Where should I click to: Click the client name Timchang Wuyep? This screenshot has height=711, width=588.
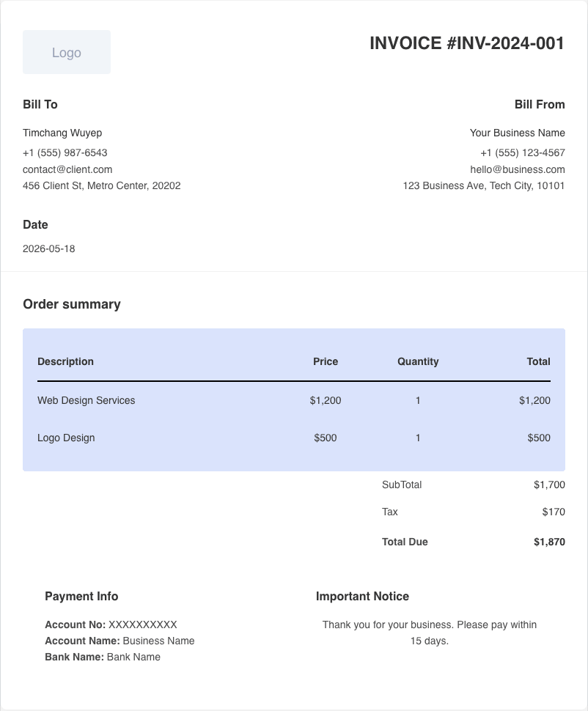[62, 133]
